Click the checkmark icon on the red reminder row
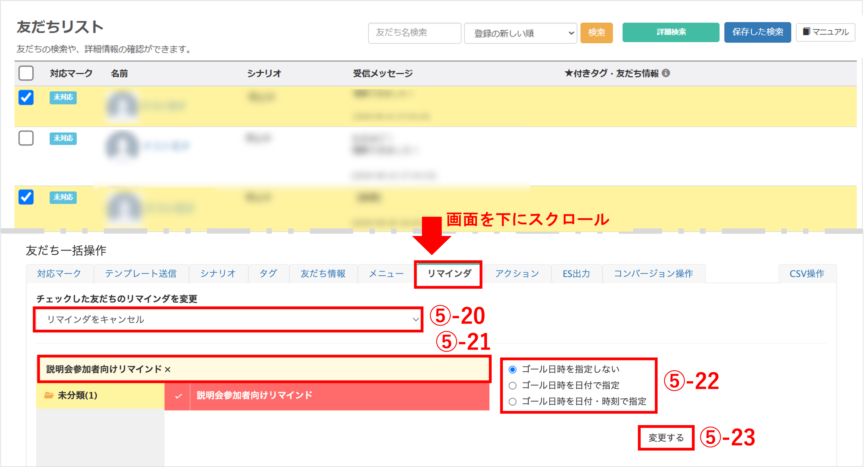The image size is (868, 467). [178, 396]
